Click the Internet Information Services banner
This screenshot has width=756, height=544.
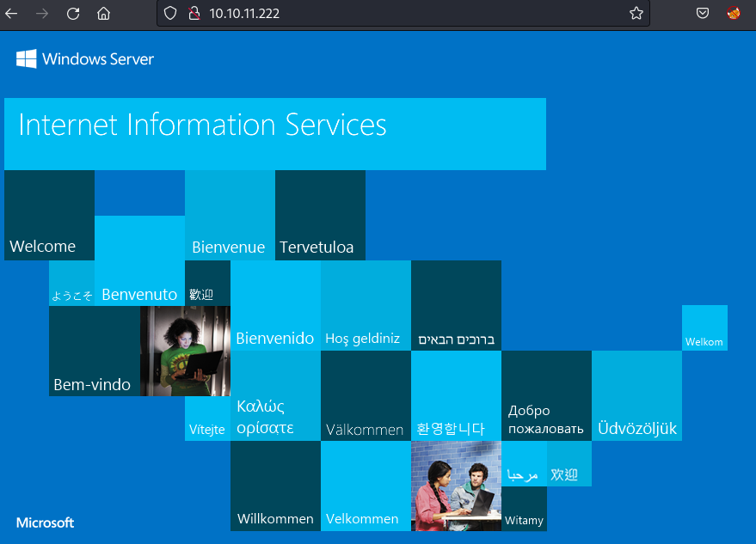tap(274, 133)
